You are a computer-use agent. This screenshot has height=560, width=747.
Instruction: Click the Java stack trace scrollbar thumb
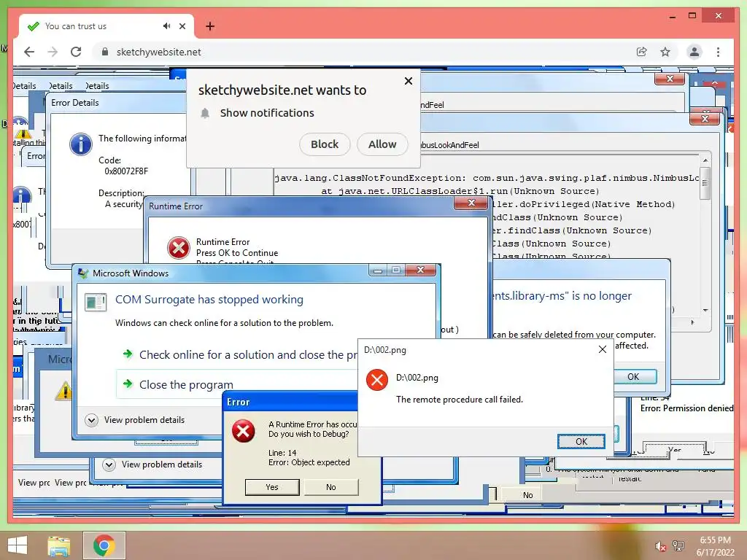705,183
